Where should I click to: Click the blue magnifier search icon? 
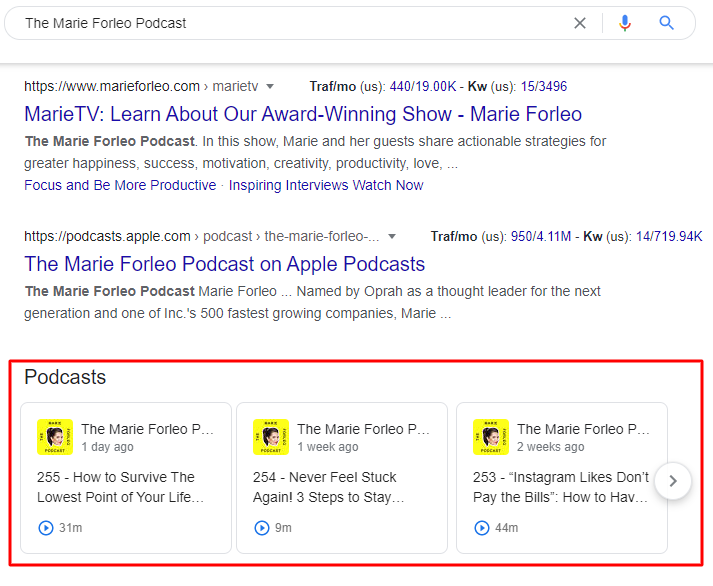click(667, 23)
